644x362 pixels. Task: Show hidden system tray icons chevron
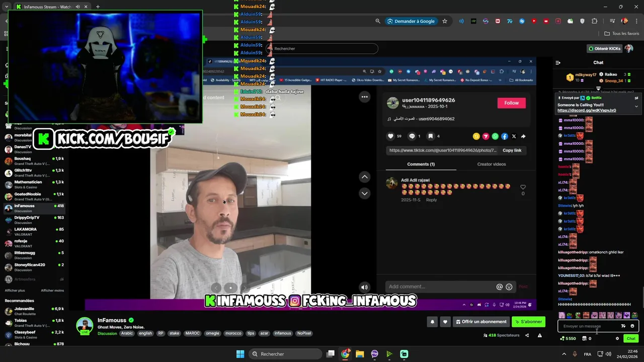click(564, 354)
